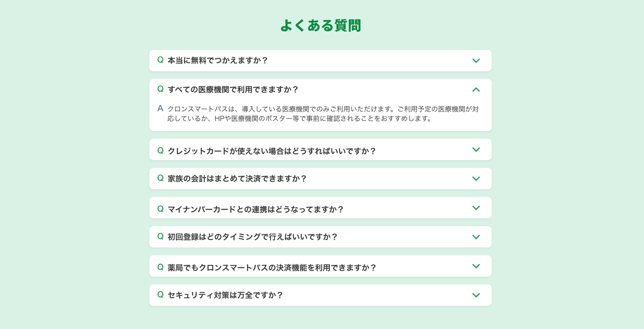Viewport: 644px width, 329px height.
Task: Click Q icon beside 本当に無料でつかえますか？
Action: [x=161, y=60]
